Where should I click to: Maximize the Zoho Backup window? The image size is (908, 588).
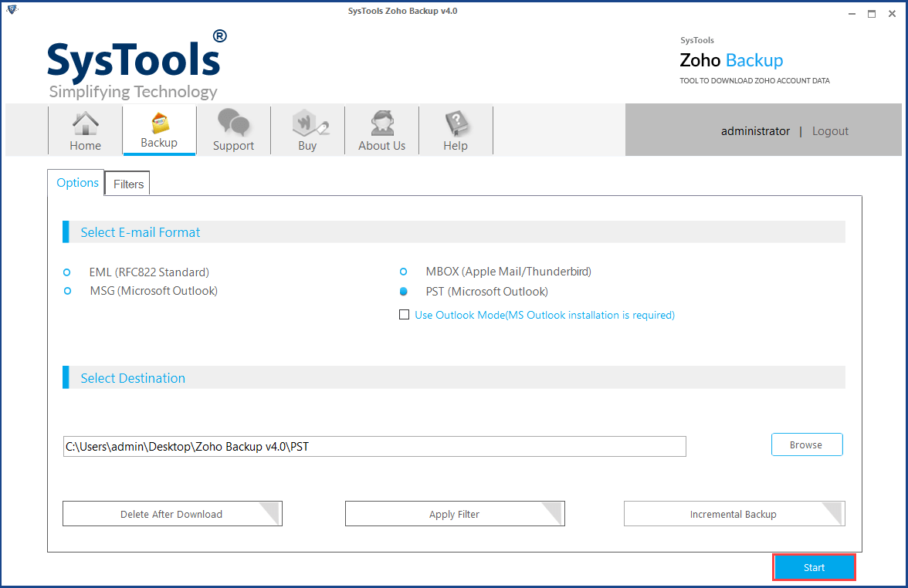(872, 14)
